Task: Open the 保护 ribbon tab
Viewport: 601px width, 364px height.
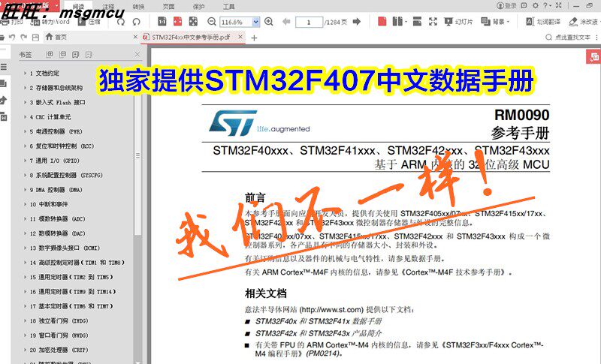Action: click(x=198, y=7)
